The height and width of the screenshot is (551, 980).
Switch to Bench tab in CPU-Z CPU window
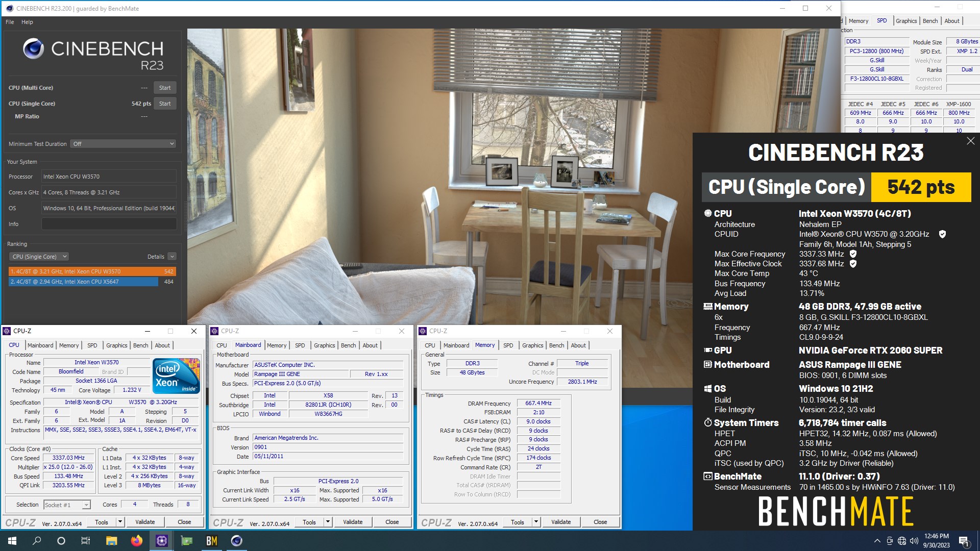pyautogui.click(x=140, y=345)
